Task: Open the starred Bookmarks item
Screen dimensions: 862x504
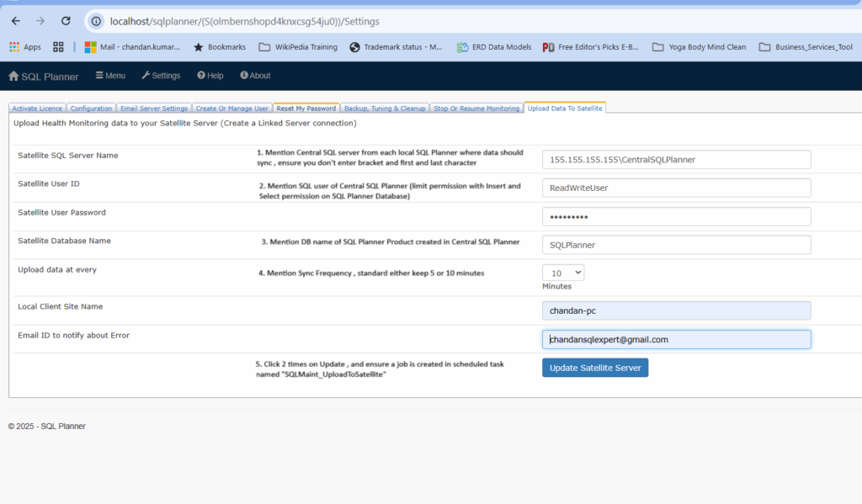Action: [220, 47]
